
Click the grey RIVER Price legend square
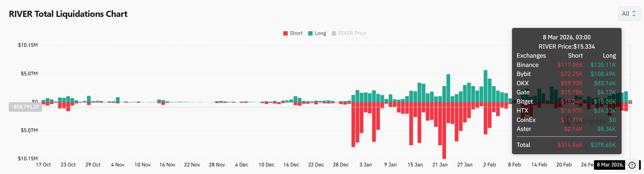pos(334,33)
